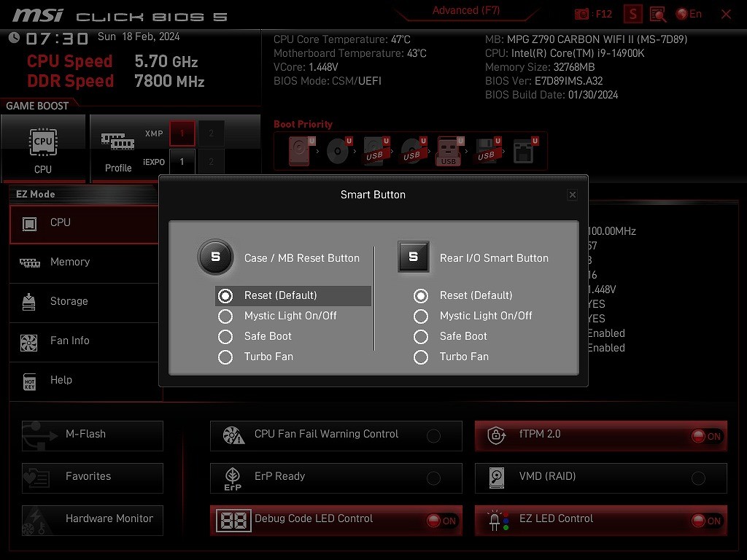Open the Smart Button S icon in top bar
This screenshot has width=747, height=560.
point(633,15)
